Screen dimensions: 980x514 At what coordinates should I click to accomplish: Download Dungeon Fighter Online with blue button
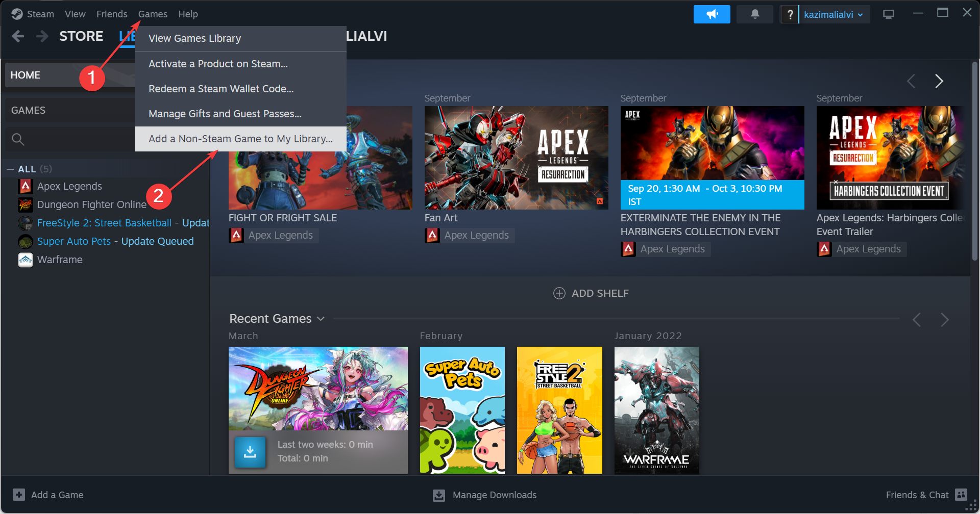[x=250, y=452]
